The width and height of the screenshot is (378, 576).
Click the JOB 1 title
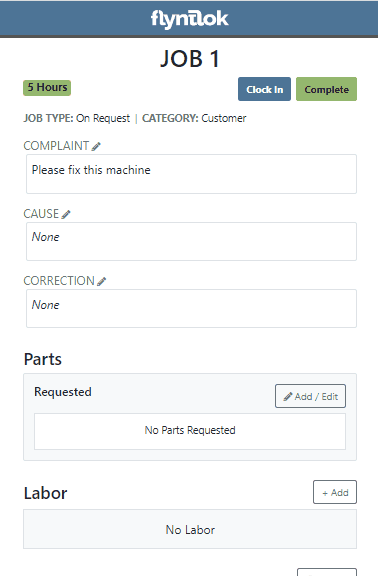point(190,59)
